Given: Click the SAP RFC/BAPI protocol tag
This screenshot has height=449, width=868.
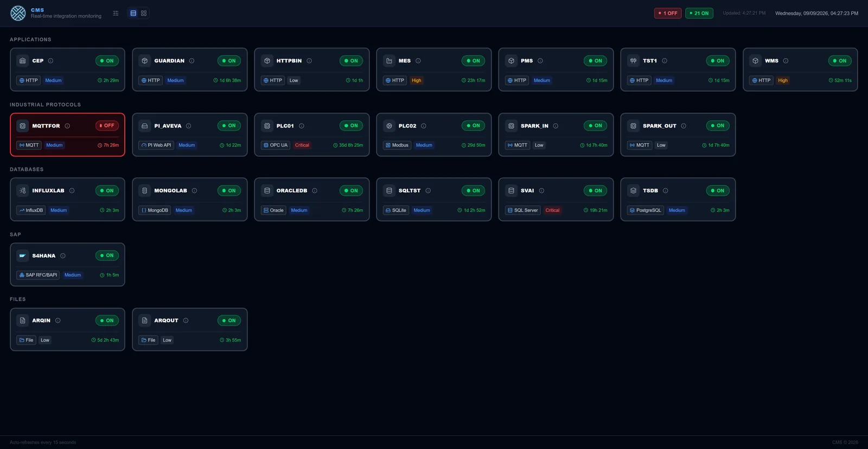Looking at the screenshot, I should pos(38,275).
